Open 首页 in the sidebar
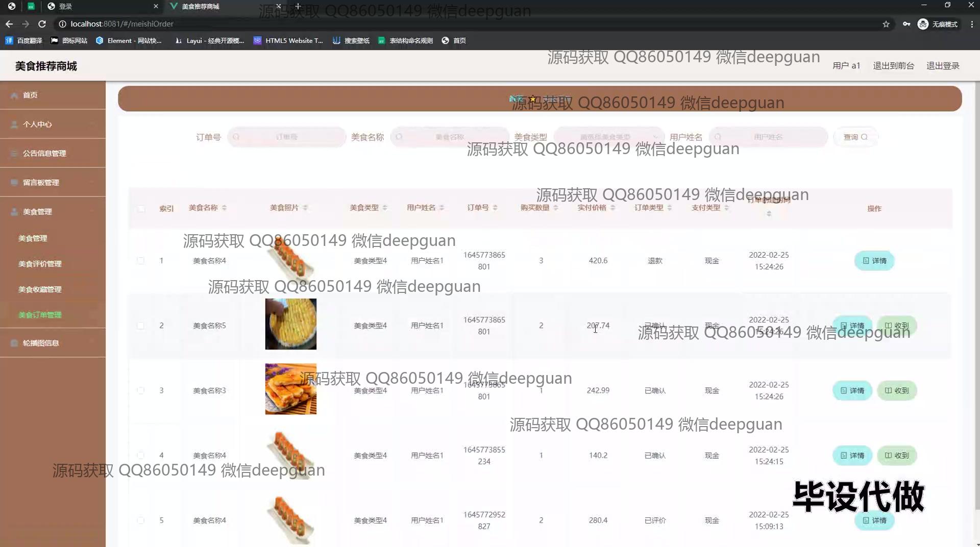 point(53,95)
